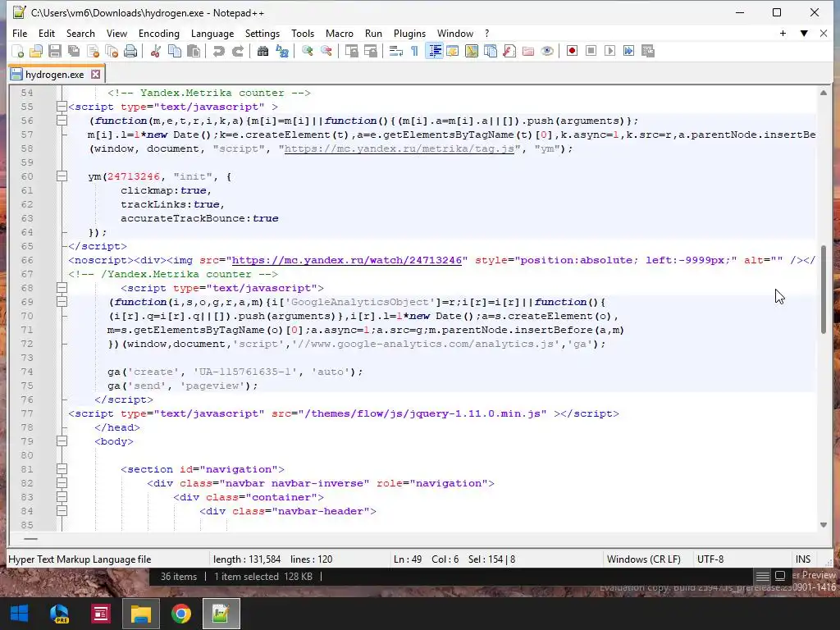Collapse the fold at line 60
Viewport: 840px width, 630px height.
(x=62, y=176)
